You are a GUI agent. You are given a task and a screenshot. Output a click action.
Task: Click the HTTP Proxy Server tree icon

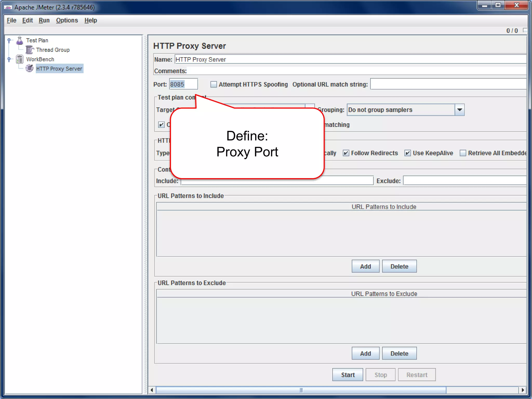30,69
